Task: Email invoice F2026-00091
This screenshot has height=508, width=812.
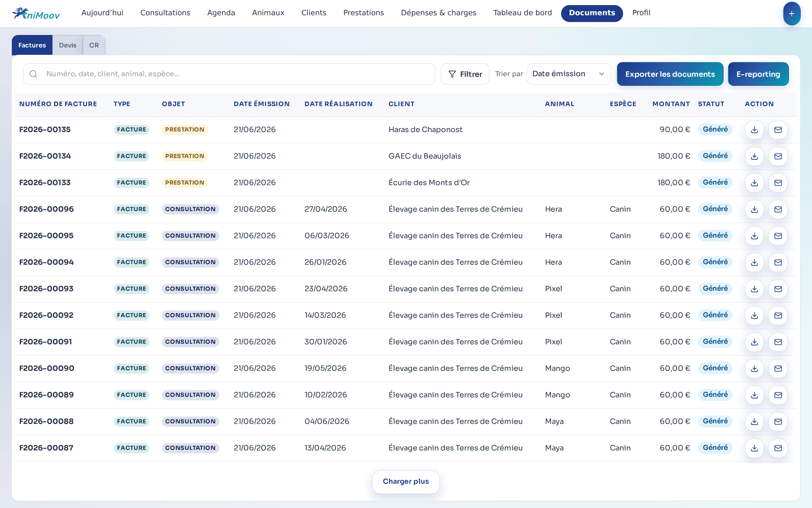Action: [x=778, y=342]
